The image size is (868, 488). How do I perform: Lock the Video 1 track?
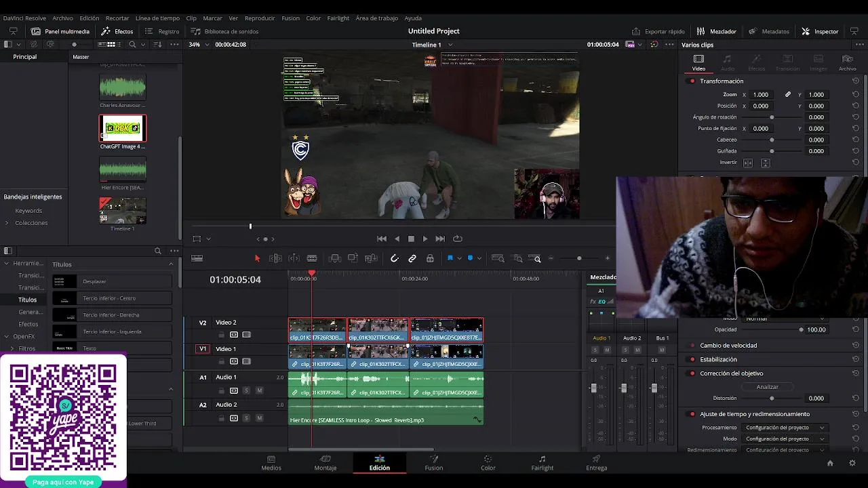click(221, 361)
